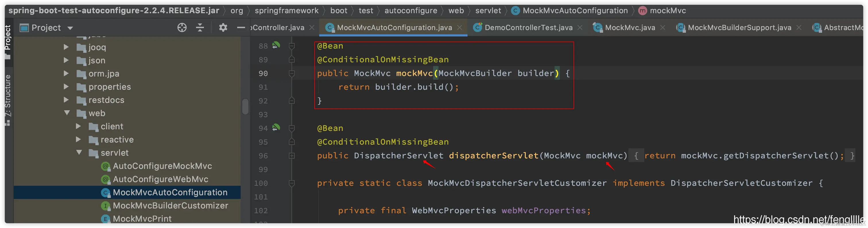Select MockMvcAutoConfiguration in project tree
The height and width of the screenshot is (228, 868).
[170, 192]
